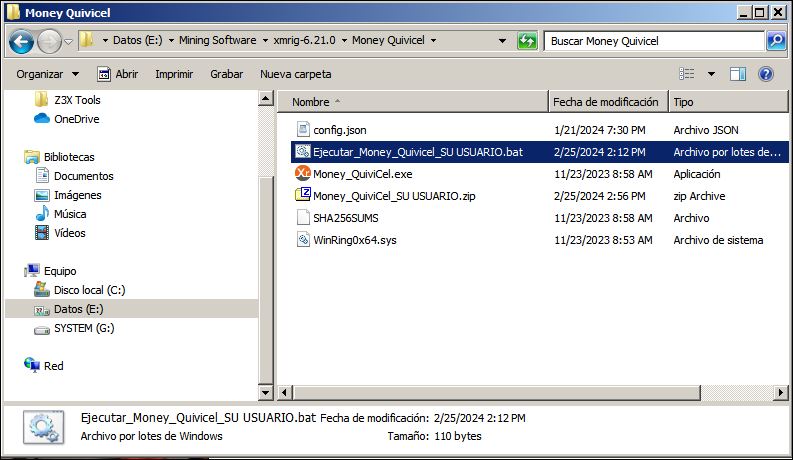Expand arrow before Mining Software breadcrumb
The width and height of the screenshot is (793, 460).
point(171,40)
